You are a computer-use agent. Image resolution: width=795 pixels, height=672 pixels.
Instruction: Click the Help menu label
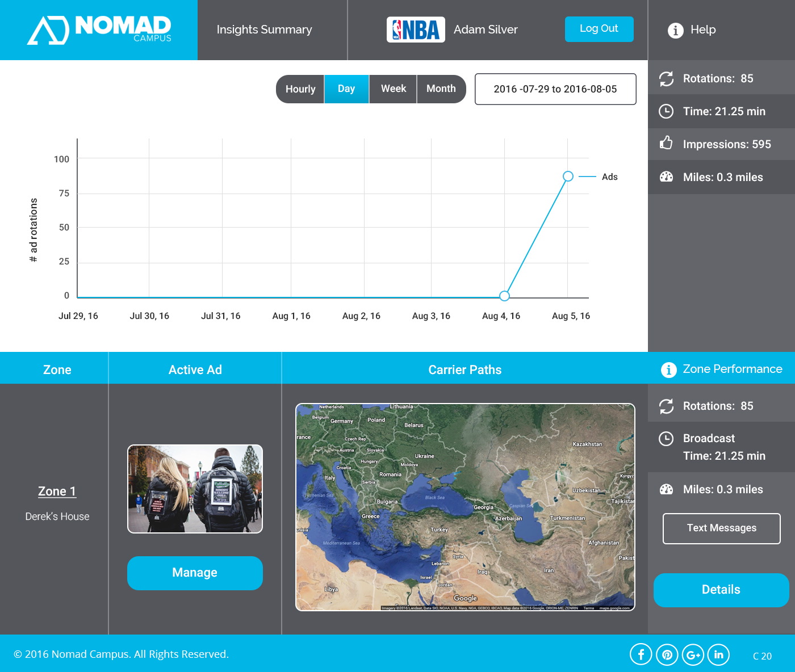tap(703, 30)
